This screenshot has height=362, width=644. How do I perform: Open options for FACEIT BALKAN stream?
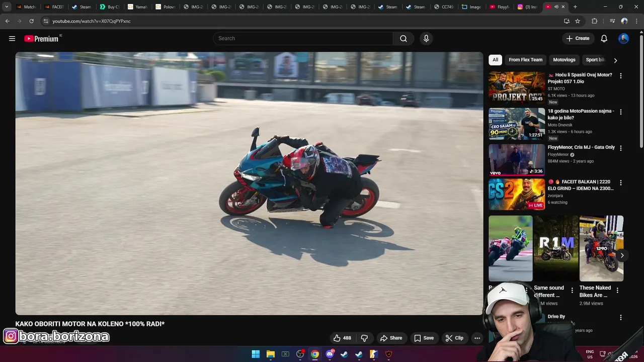pos(620,183)
